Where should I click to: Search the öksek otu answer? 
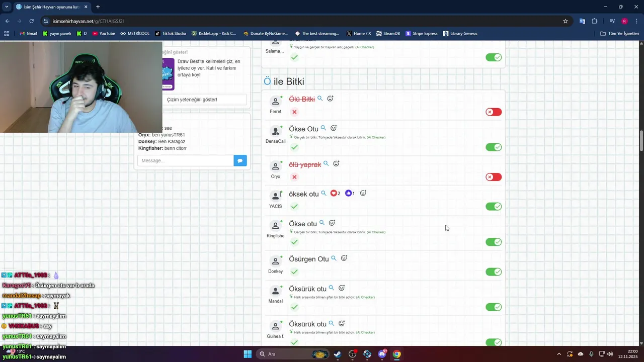(x=324, y=193)
